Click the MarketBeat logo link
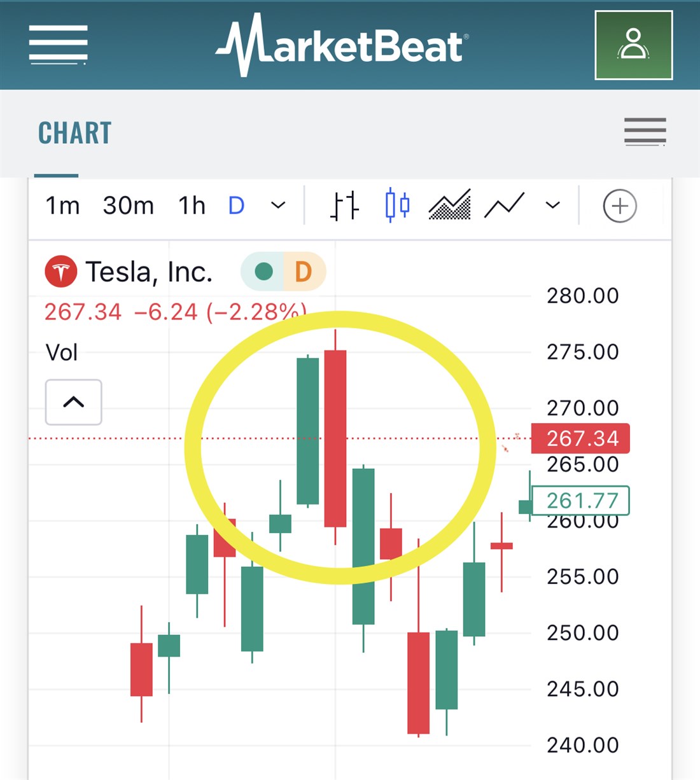 [342, 46]
